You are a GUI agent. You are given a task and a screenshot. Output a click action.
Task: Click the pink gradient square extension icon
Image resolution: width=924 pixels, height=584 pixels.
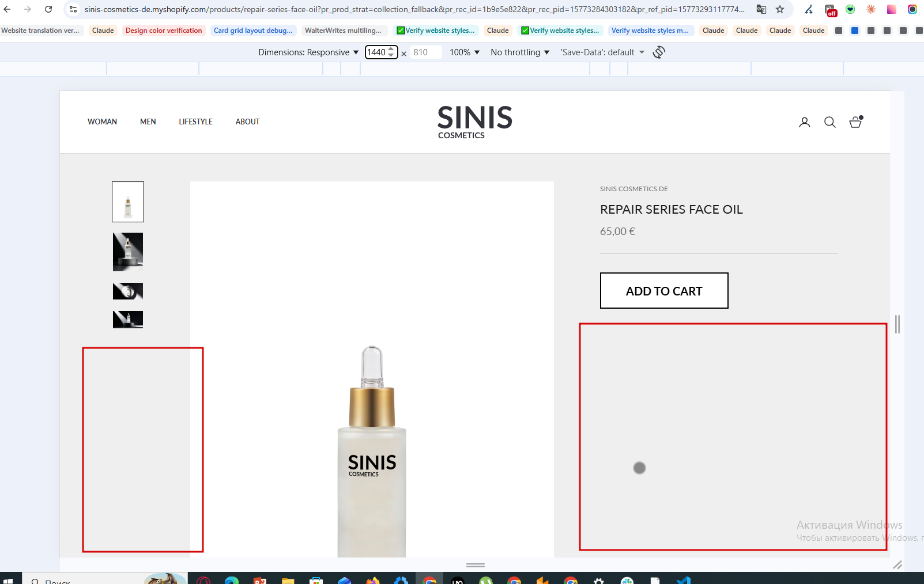892,9
